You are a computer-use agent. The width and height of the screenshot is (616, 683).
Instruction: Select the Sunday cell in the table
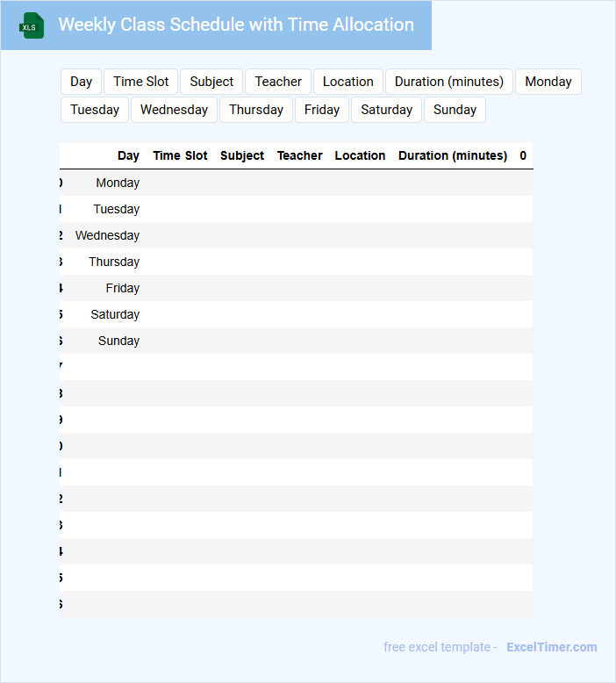click(118, 341)
